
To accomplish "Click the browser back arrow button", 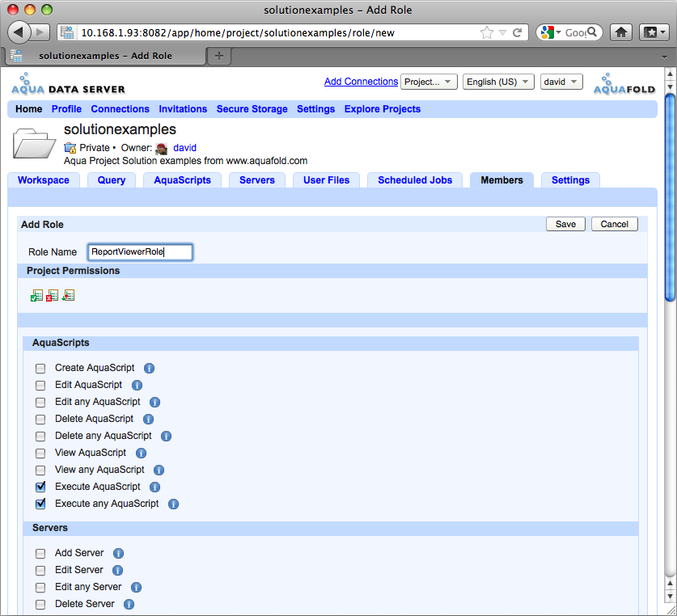I will [x=19, y=32].
